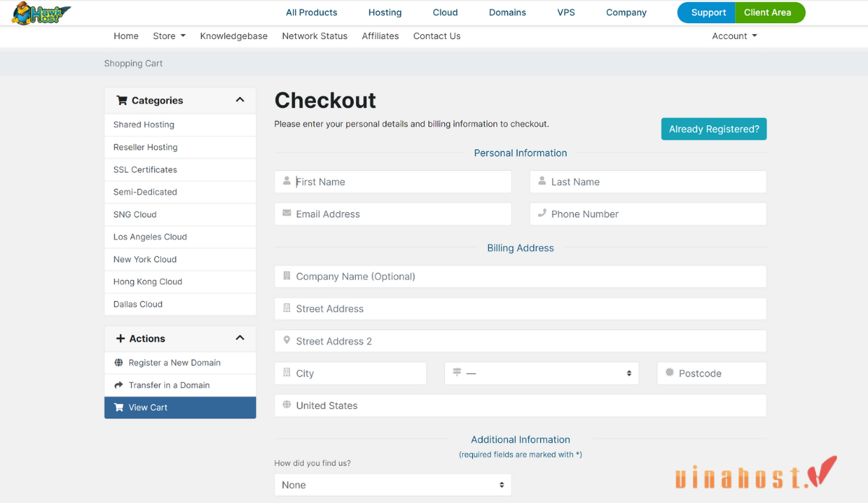The image size is (868, 503).
Task: Select the SNG Cloud category
Action: (x=180, y=214)
